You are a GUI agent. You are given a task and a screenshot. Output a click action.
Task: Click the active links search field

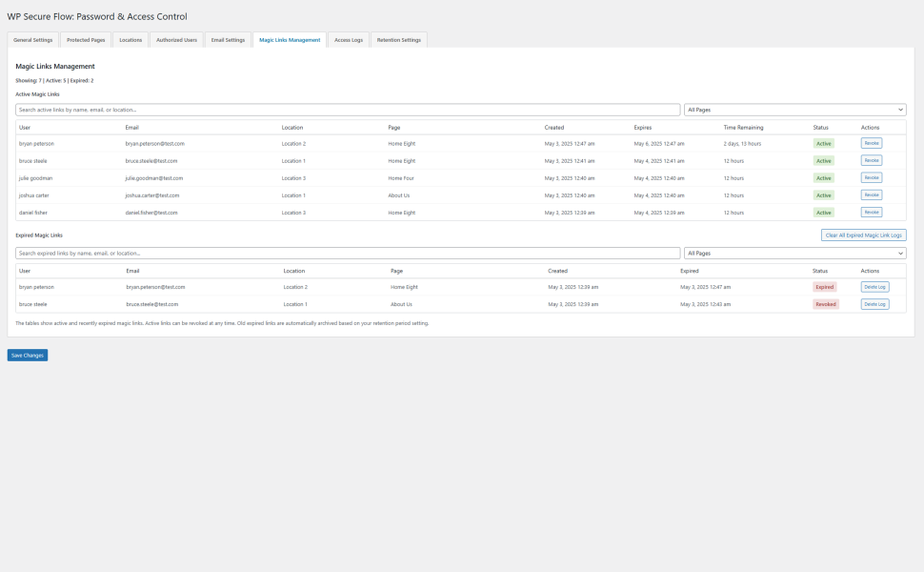[x=348, y=110]
